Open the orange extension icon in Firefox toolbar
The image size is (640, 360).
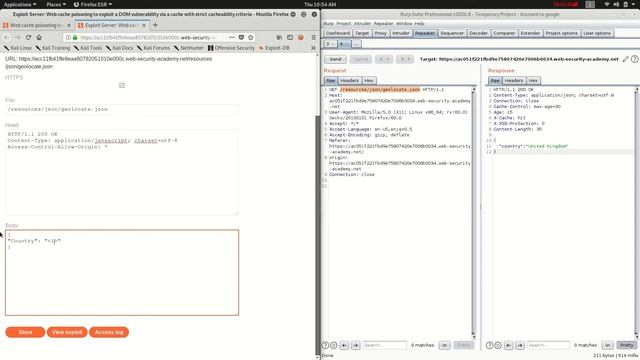tap(301, 37)
